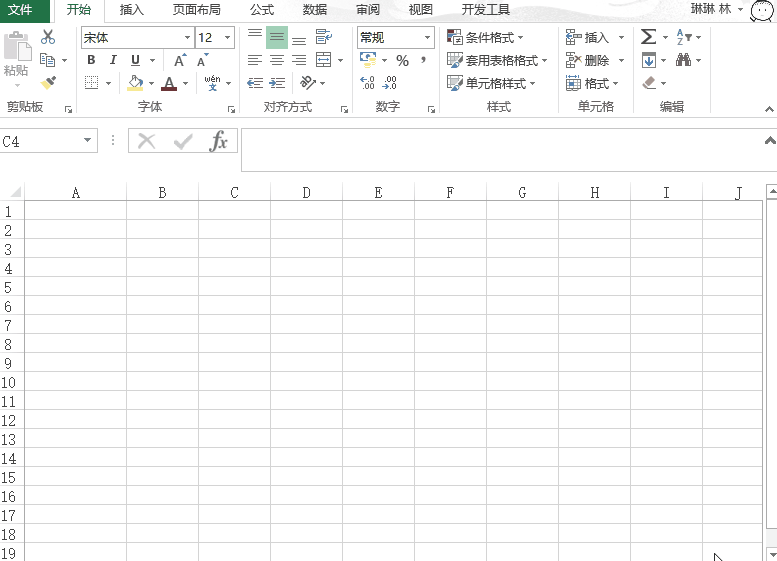Click the Fill down arrow icon
Image resolution: width=777 pixels, height=561 pixels.
tap(649, 60)
